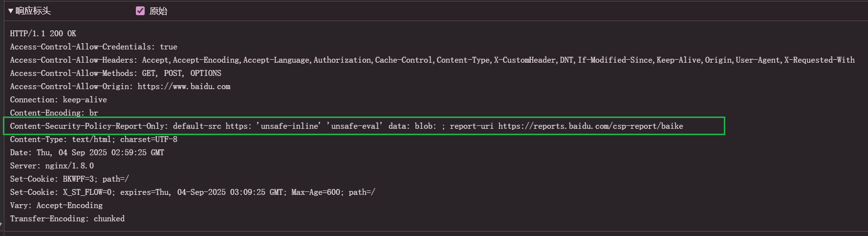Image resolution: width=868 pixels, height=236 pixels.
Task: Select the Vary: Accept-Encoding line
Action: [56, 205]
